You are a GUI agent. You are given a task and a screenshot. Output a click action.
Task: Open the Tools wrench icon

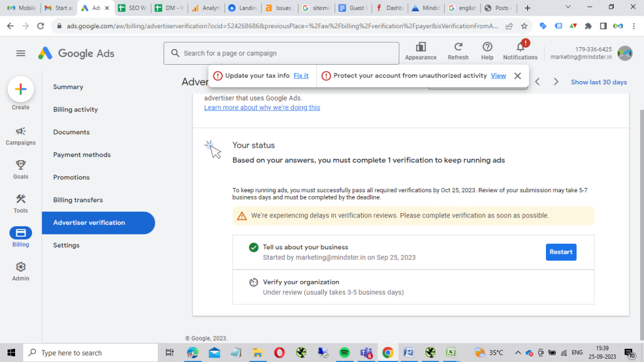point(21,199)
